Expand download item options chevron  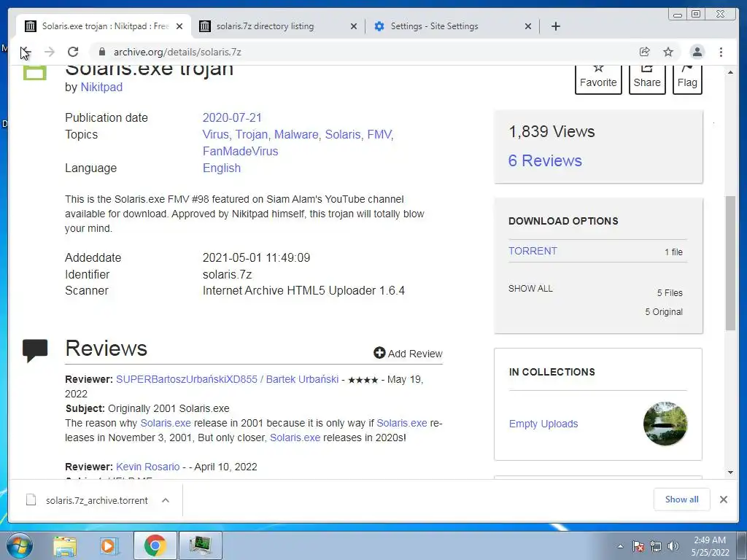166,500
